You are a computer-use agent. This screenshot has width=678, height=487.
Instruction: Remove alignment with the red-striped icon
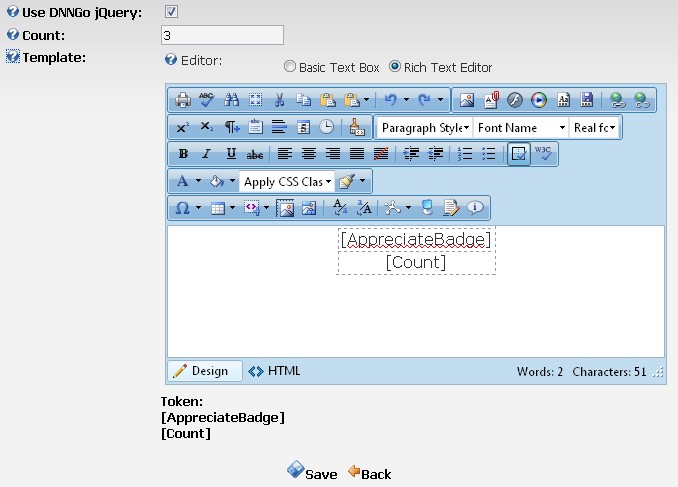click(x=381, y=154)
